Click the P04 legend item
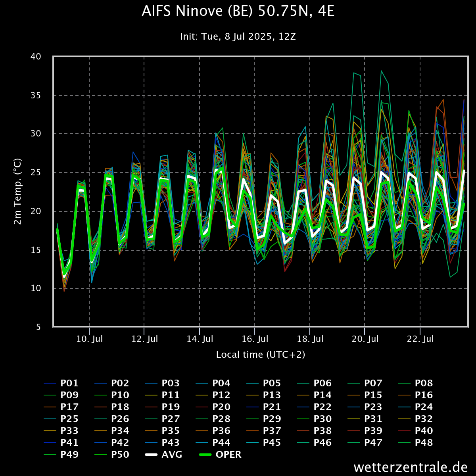Viewport: 476px width, 476px height. coord(213,383)
